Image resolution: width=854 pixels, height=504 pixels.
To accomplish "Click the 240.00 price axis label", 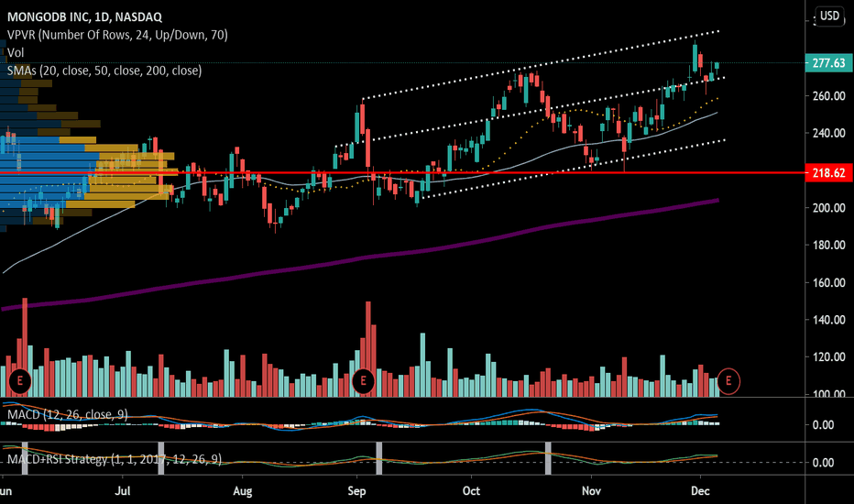I will pos(829,133).
